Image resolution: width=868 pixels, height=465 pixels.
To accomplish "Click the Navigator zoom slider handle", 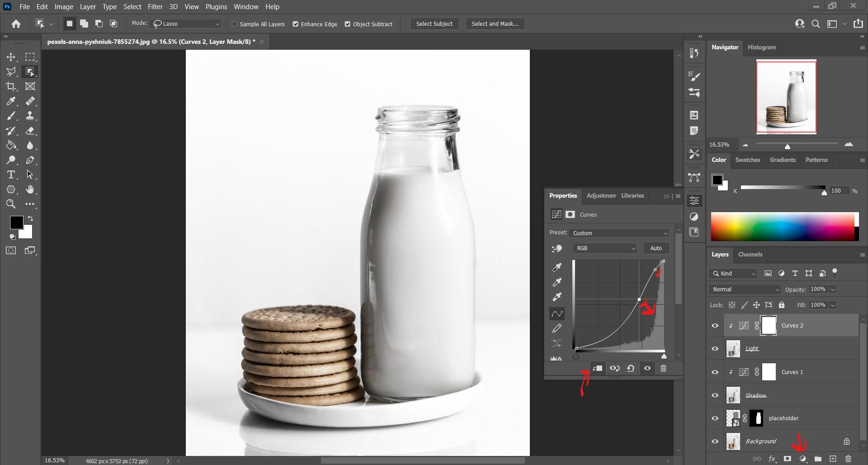I will click(x=788, y=147).
